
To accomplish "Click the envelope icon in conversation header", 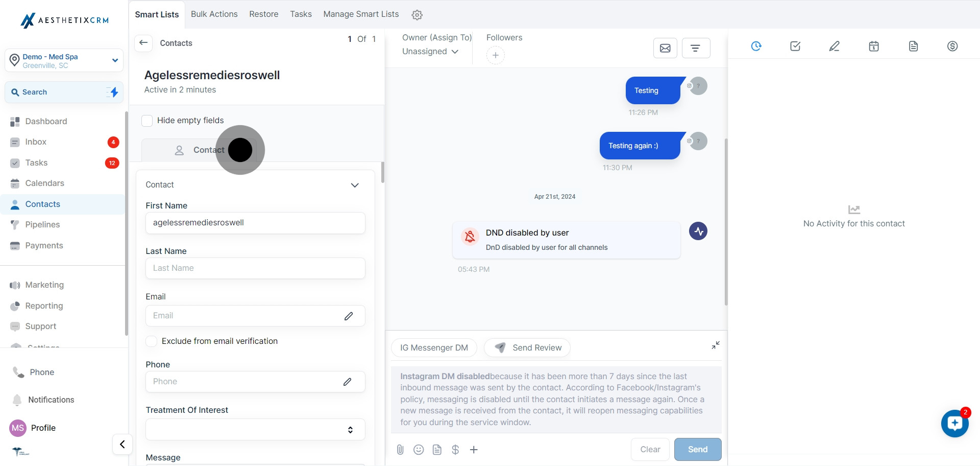I will tap(665, 48).
